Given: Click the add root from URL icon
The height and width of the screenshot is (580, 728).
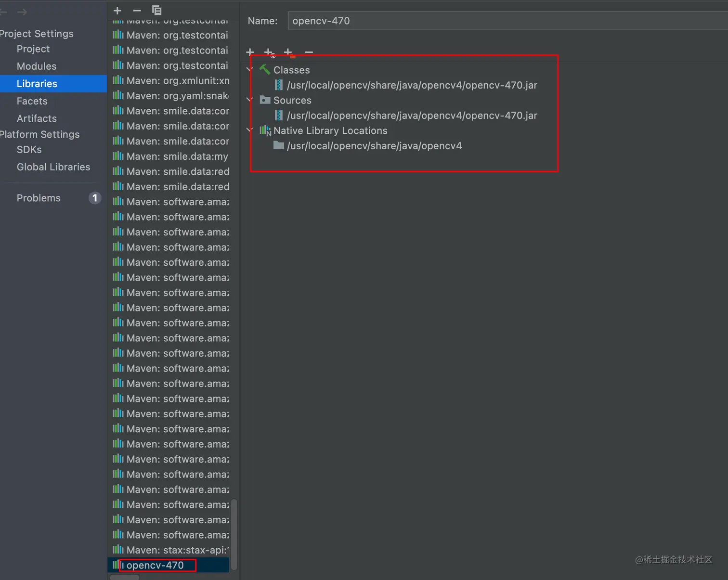Looking at the screenshot, I should (270, 52).
